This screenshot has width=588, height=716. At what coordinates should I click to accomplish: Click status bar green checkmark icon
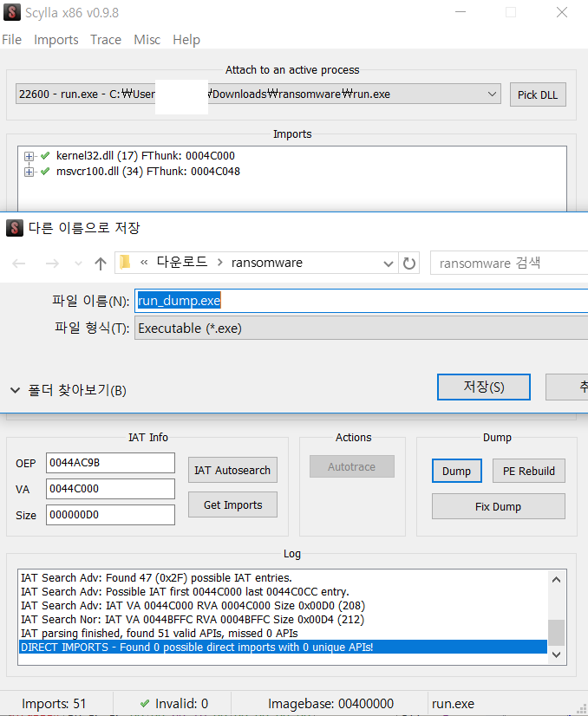click(145, 704)
